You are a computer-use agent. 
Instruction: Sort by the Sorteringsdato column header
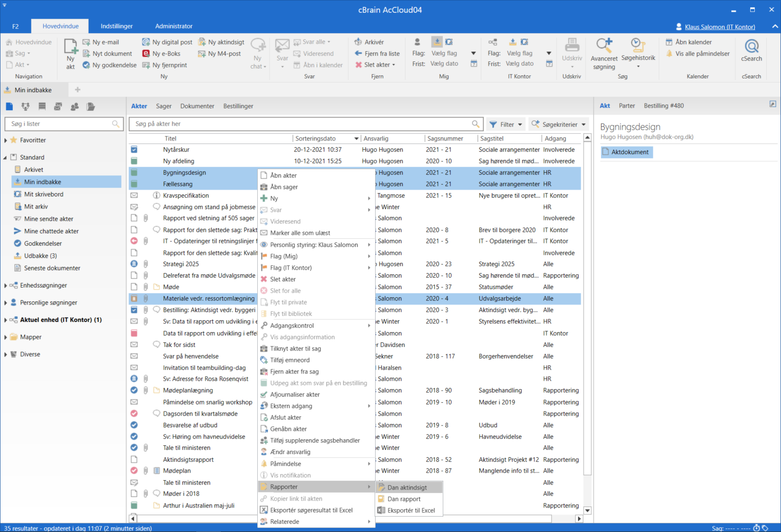coord(326,138)
